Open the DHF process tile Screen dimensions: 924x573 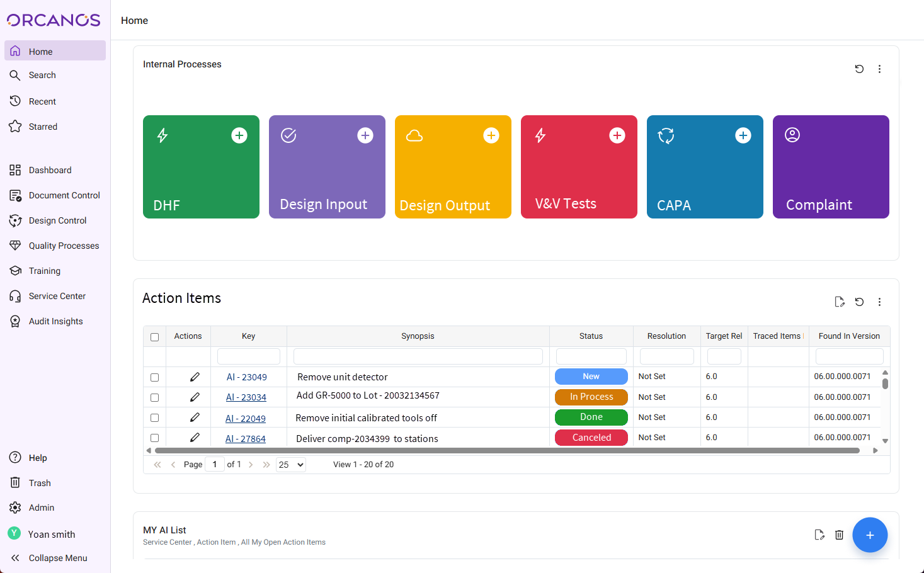(201, 167)
